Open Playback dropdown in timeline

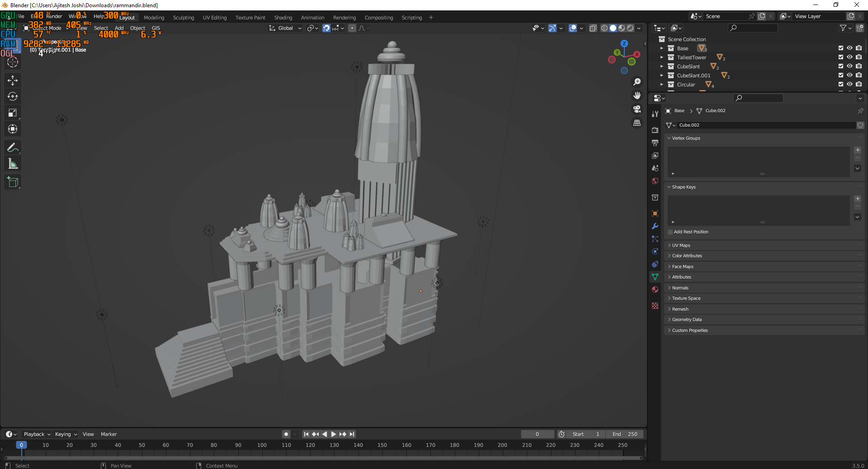[x=37, y=434]
